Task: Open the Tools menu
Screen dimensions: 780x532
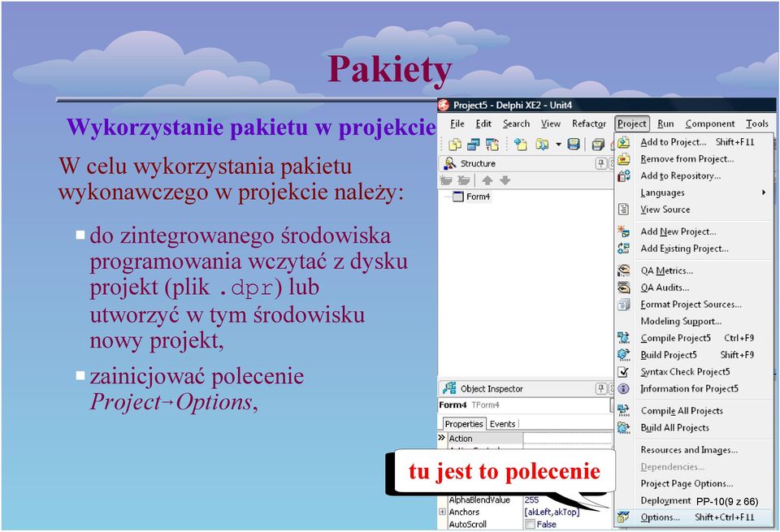Action: pyautogui.click(x=757, y=123)
